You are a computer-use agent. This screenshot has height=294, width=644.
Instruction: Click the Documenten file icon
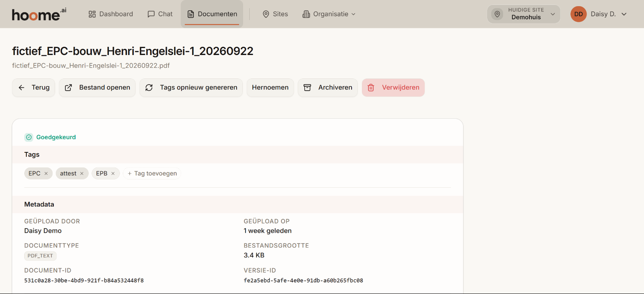(191, 14)
